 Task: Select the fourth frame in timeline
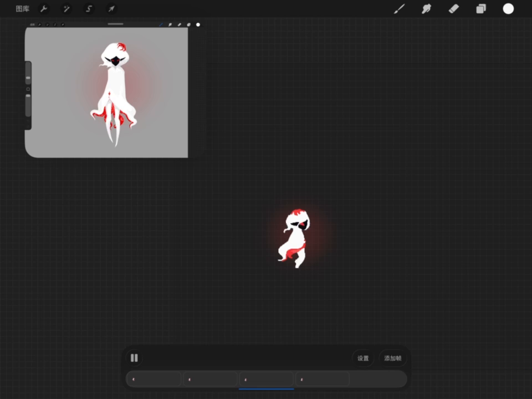[322, 380]
